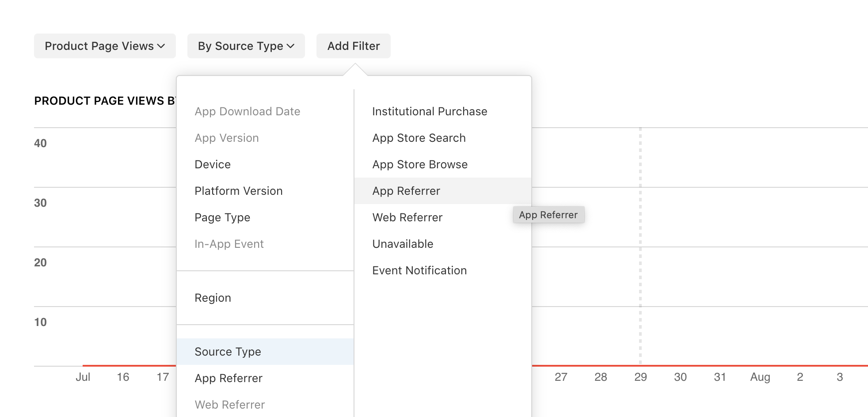Click chevron arrow beside By Source Type
868x417 pixels.
(x=291, y=46)
